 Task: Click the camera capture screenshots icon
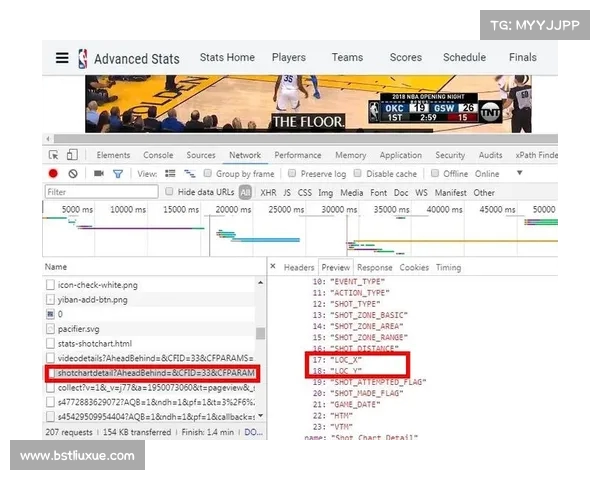coord(98,174)
